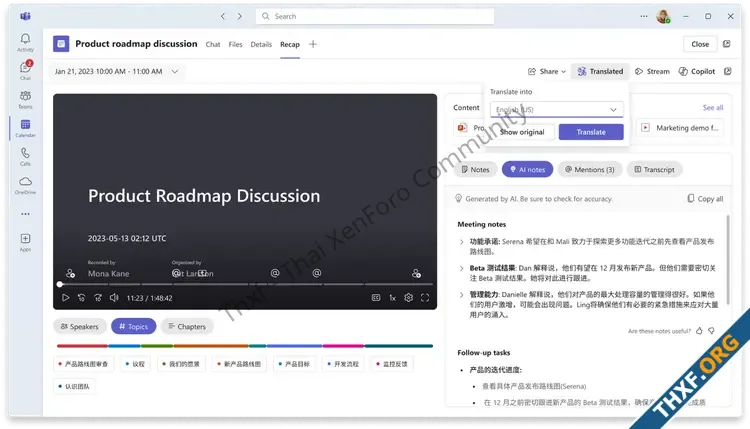
Task: Open the Share dropdown
Action: 547,71
